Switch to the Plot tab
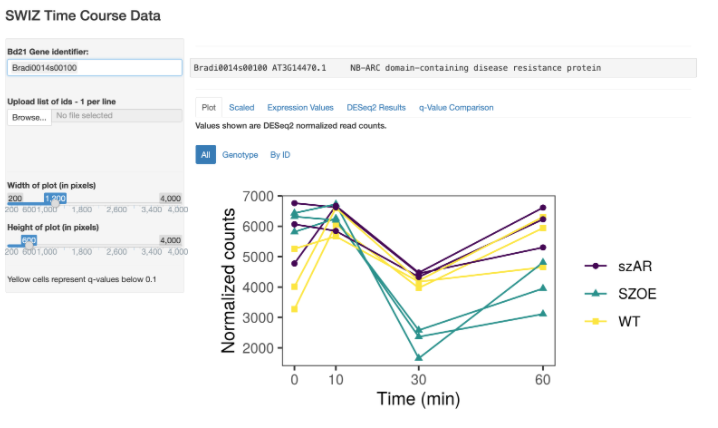 click(208, 108)
